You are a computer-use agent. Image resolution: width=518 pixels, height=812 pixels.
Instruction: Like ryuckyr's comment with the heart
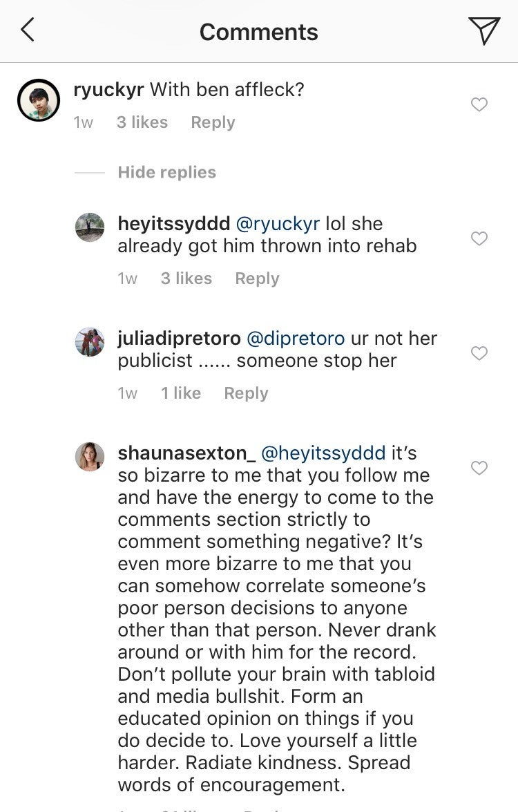click(x=479, y=105)
